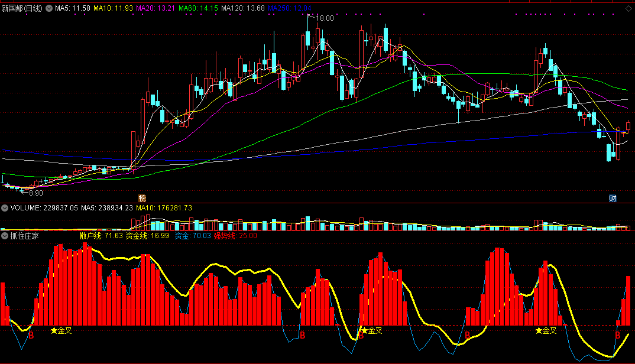Viewport: 635px width, 364px height.
Task: Click the VOLUME: 229837.05 readout
Action: pos(44,208)
